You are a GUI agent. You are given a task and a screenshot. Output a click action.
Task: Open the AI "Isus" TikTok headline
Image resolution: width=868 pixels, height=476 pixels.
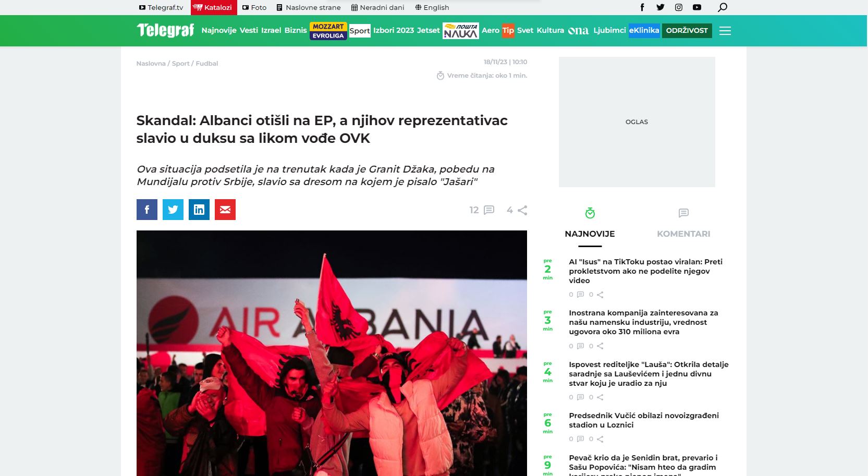(645, 271)
